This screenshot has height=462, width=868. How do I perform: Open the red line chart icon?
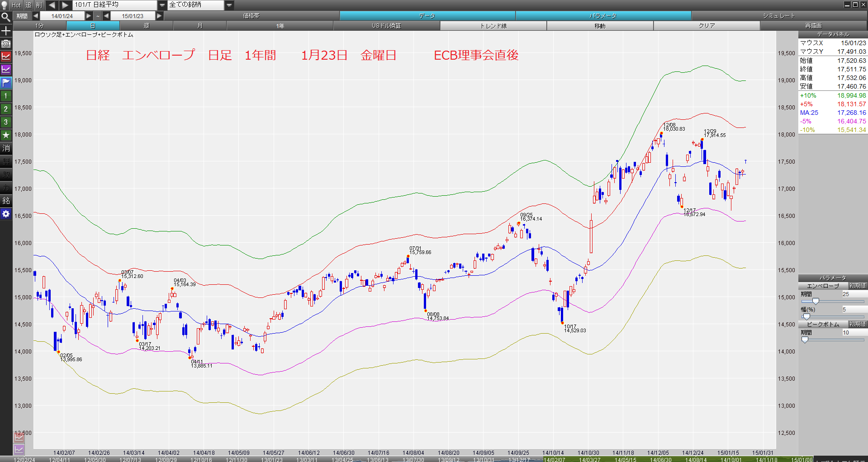(6, 57)
